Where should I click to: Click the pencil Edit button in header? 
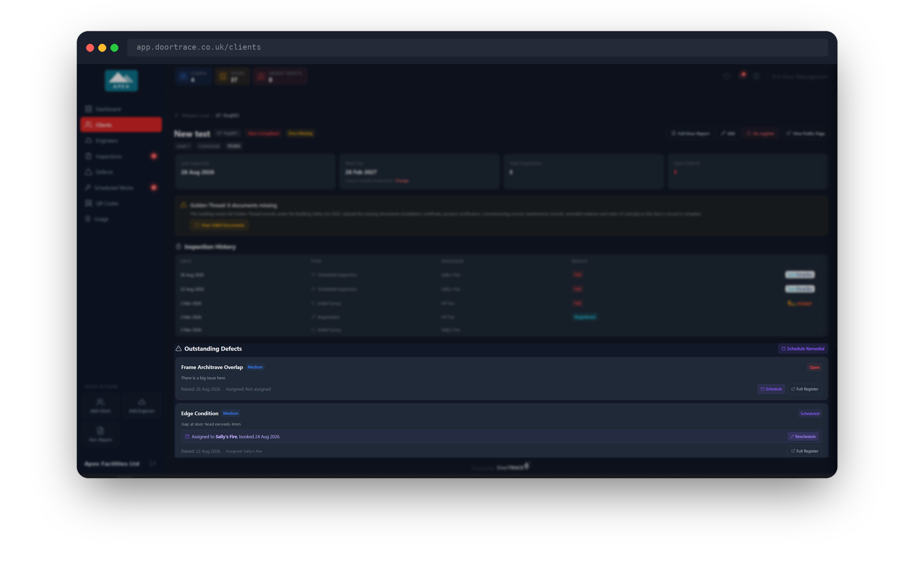[728, 134]
